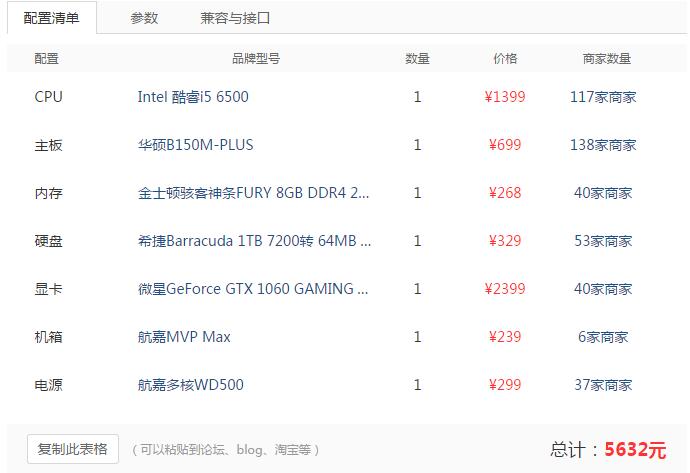690x473 pixels.
Task: Click the ¥699 motherboard price
Action: coord(505,145)
